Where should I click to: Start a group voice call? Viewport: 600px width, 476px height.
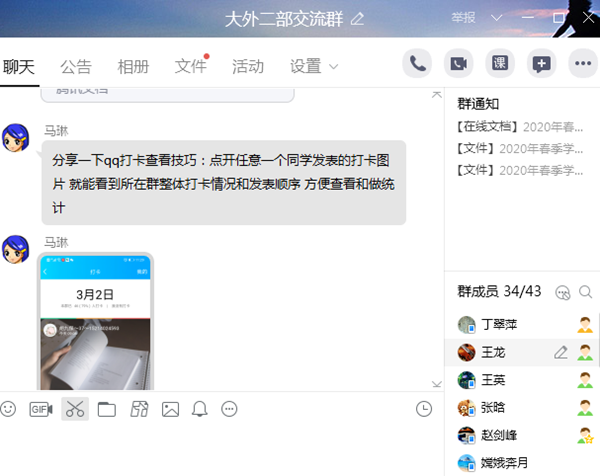(418, 64)
